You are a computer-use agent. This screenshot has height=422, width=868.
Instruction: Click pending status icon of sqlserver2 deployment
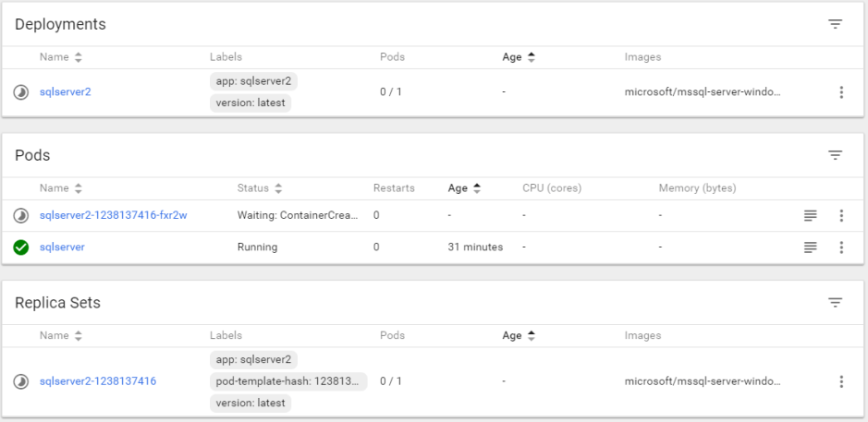[21, 92]
